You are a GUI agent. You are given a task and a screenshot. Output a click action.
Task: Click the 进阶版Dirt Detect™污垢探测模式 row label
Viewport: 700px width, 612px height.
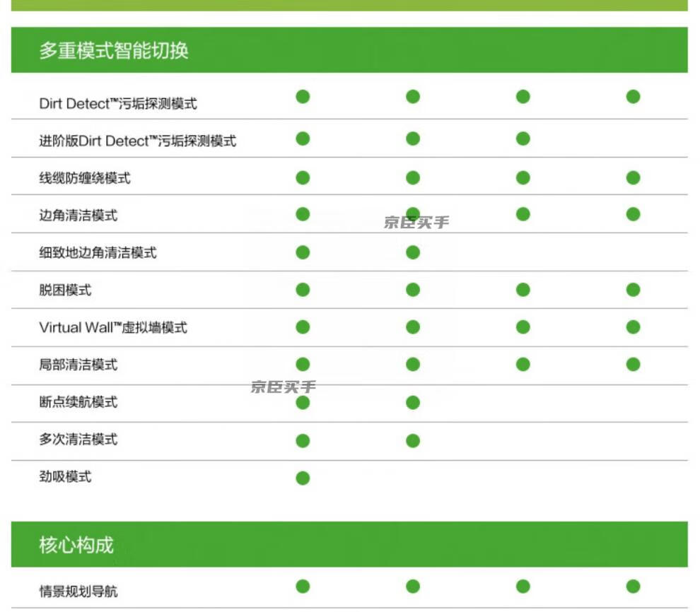[x=137, y=141]
